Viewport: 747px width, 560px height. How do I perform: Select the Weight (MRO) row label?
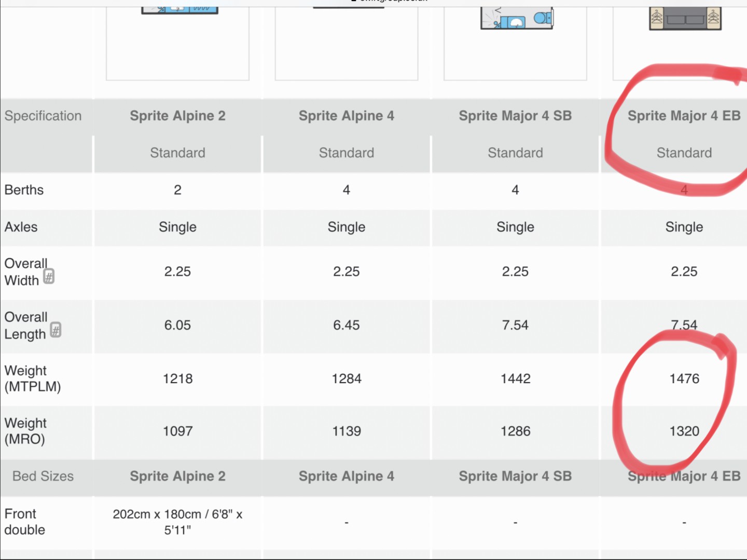pyautogui.click(x=25, y=431)
